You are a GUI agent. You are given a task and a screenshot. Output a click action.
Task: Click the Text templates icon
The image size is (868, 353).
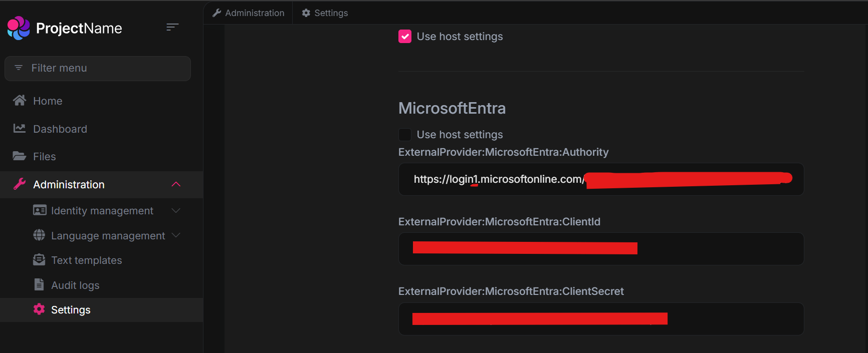[x=39, y=260]
